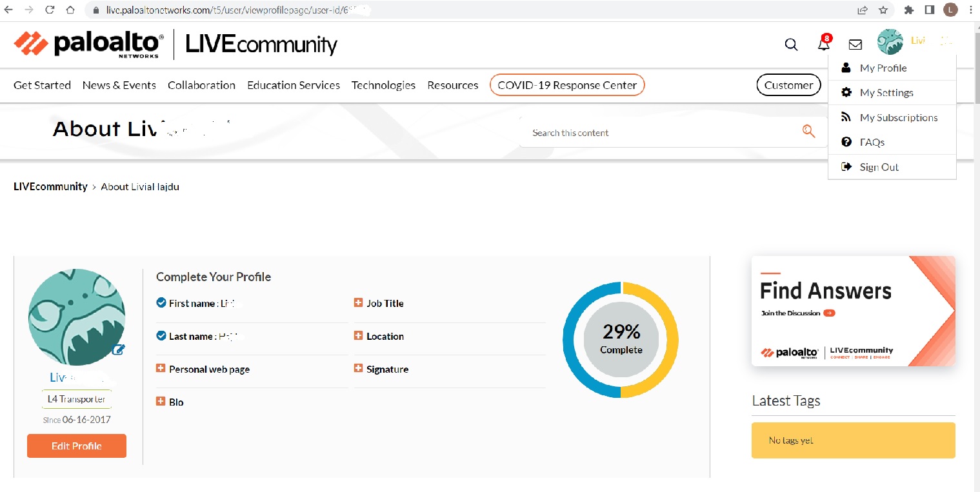The image size is (980, 492).
Task: Click the orange search icon in content search
Action: (808, 132)
